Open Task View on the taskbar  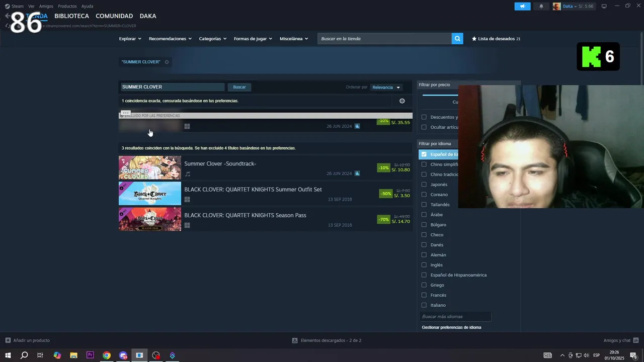coord(40,355)
